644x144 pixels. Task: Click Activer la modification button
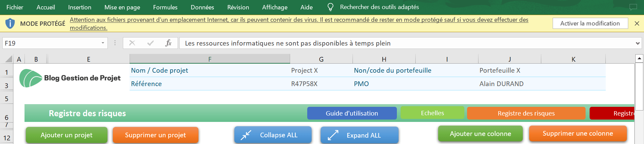[590, 23]
